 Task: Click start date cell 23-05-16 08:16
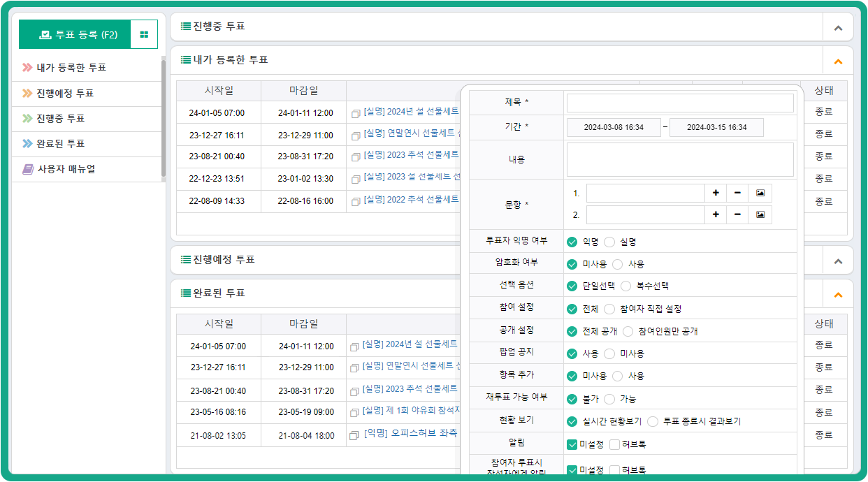(218, 412)
